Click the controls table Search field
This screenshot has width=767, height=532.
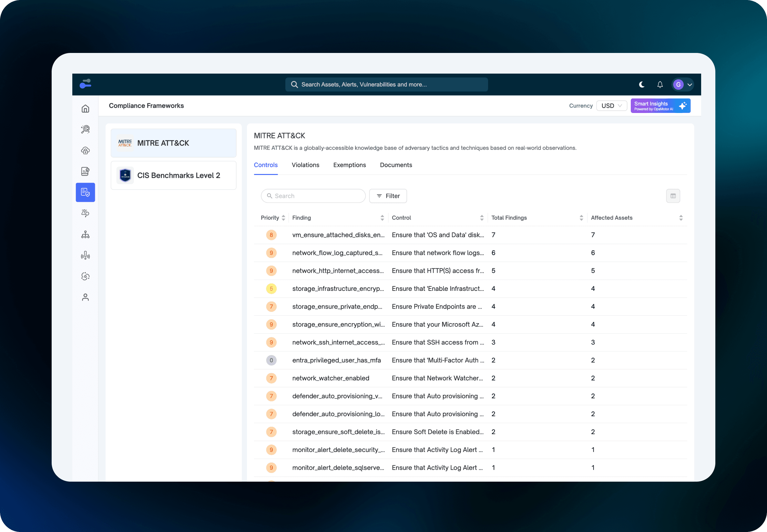point(313,196)
